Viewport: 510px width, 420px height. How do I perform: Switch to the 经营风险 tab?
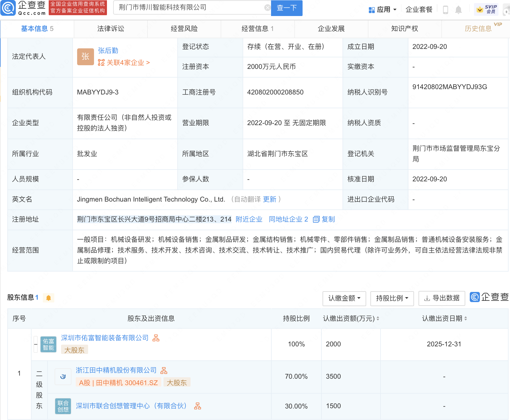click(184, 29)
